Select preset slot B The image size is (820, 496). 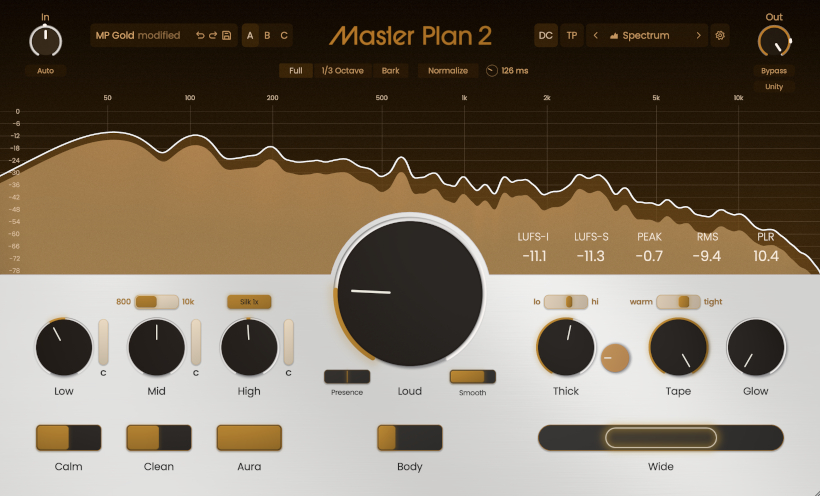267,36
